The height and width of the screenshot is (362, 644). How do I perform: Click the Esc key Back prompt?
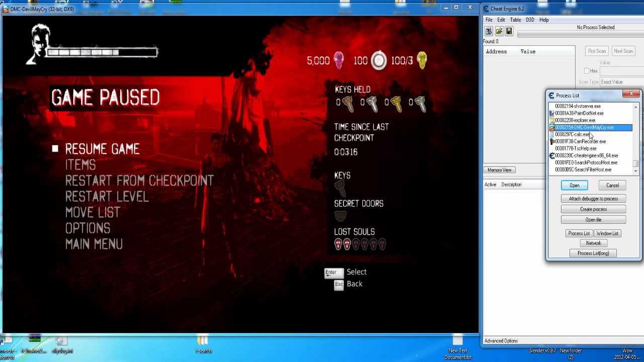coord(348,284)
